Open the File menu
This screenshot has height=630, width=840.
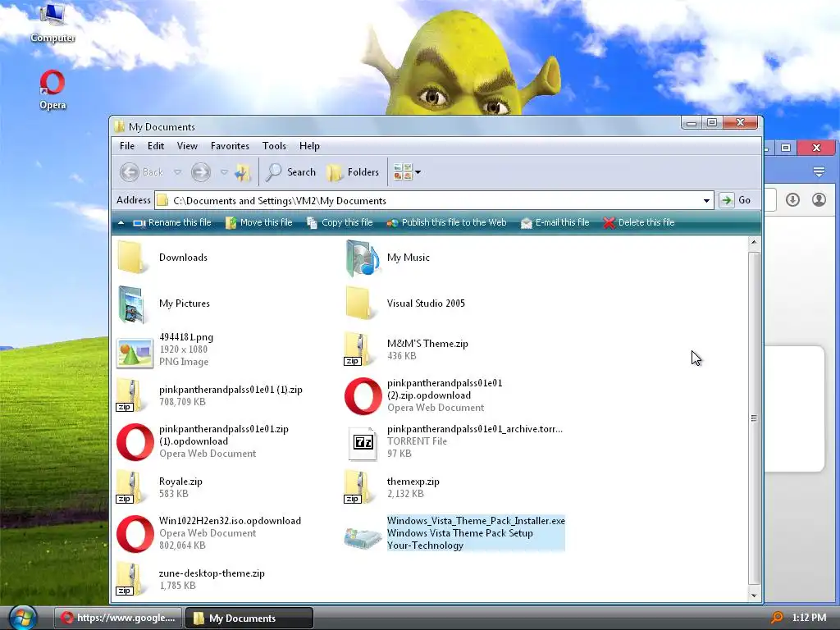click(127, 146)
